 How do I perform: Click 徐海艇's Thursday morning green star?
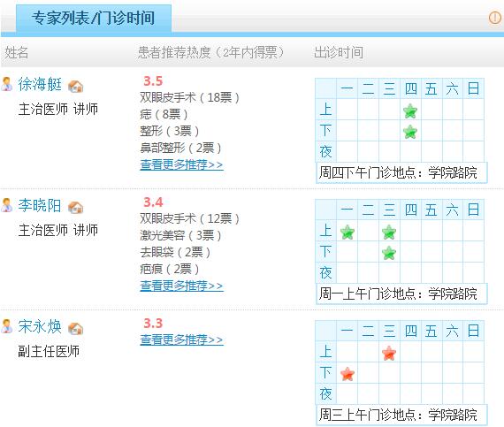point(410,111)
